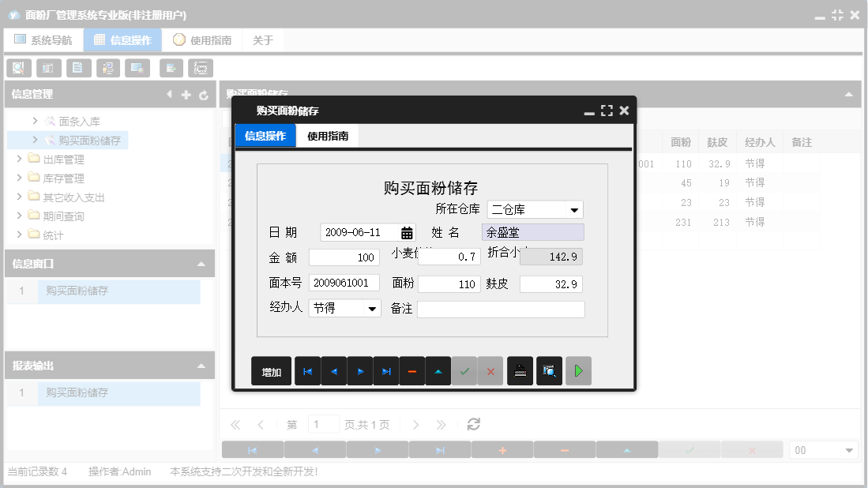
Task: Select the search/query toolbar icon
Action: tap(18, 68)
